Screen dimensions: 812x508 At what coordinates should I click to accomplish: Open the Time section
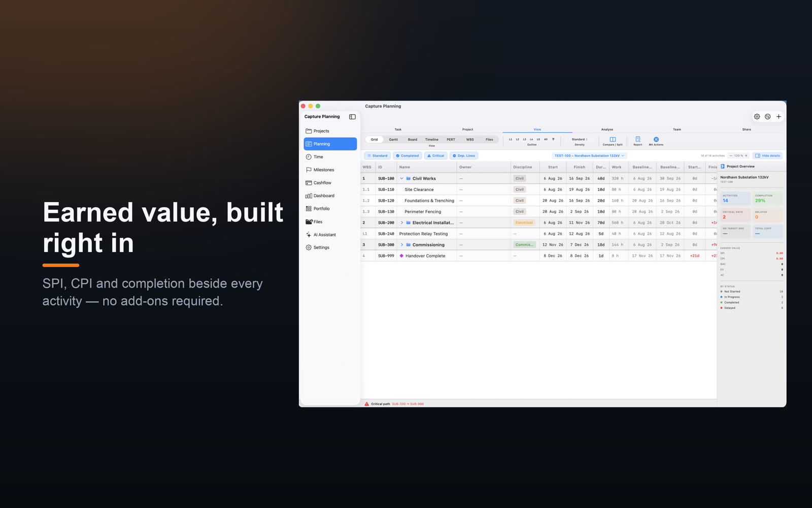click(x=330, y=157)
